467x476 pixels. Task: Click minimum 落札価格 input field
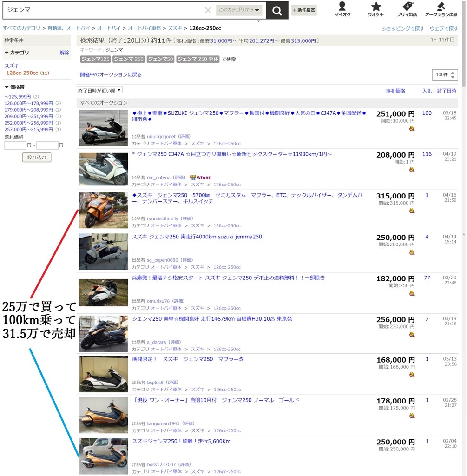pos(15,145)
